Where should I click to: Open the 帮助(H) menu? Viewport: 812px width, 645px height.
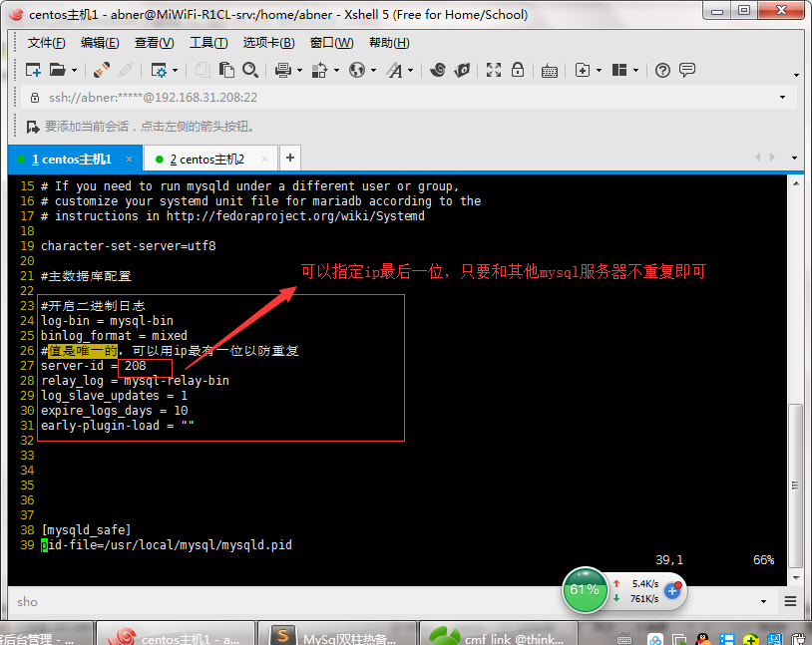[x=389, y=43]
